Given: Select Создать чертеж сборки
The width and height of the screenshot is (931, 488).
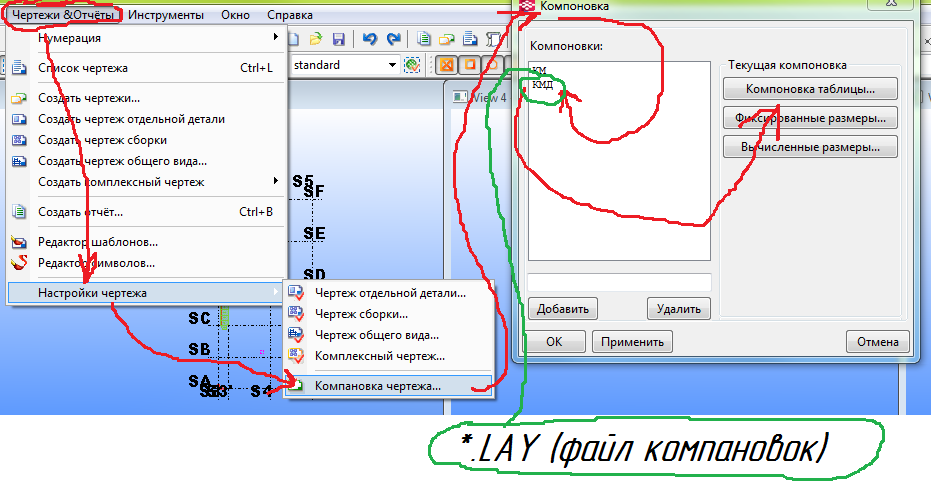Looking at the screenshot, I should tap(147, 140).
